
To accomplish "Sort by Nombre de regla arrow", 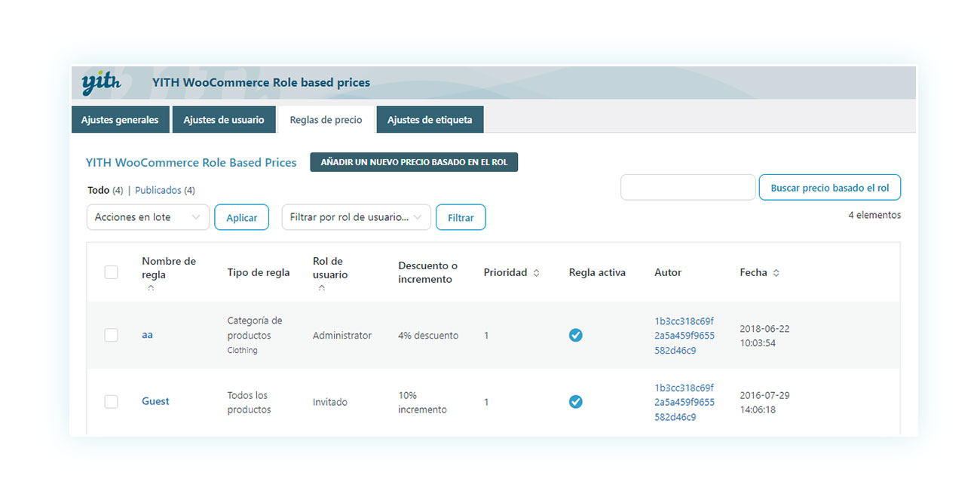I will 151,288.
